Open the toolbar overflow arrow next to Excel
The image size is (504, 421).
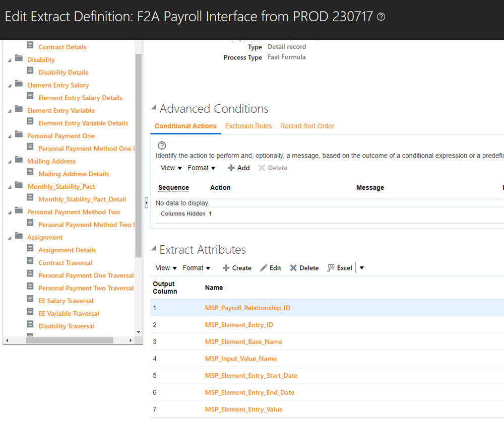[x=361, y=268]
